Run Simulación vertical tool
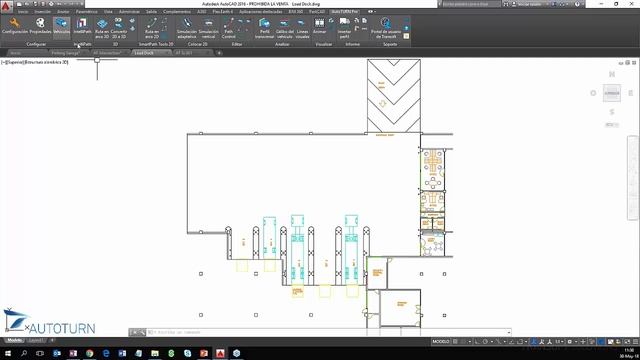This screenshot has height=360, width=640. 209,28
